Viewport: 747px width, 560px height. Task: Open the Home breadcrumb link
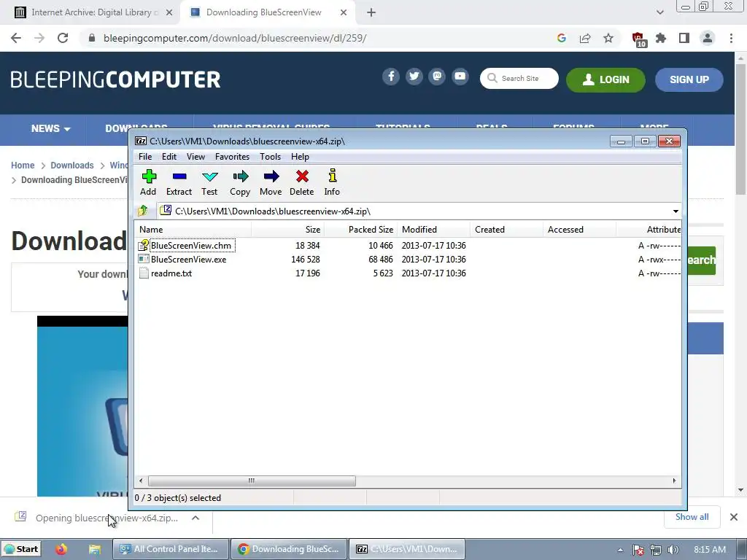pyautogui.click(x=23, y=166)
